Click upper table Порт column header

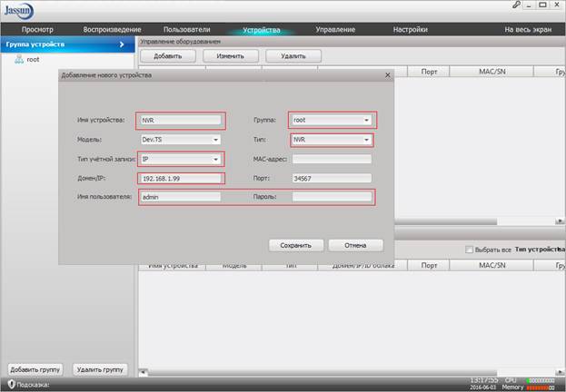[x=429, y=72]
